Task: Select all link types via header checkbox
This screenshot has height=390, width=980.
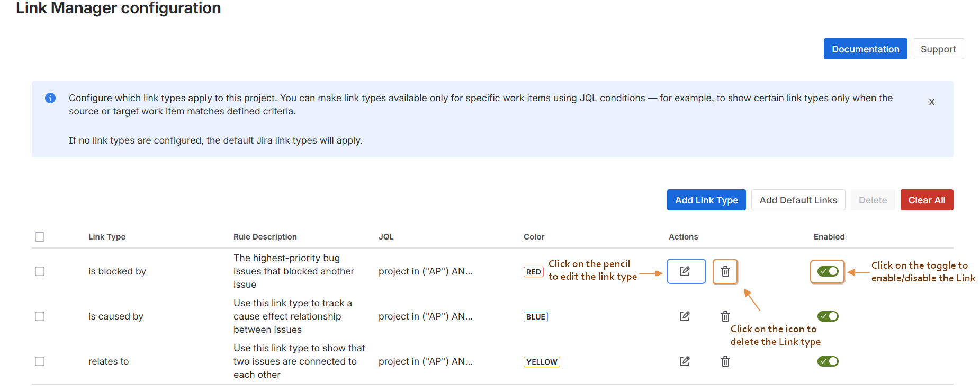Action: (x=40, y=237)
